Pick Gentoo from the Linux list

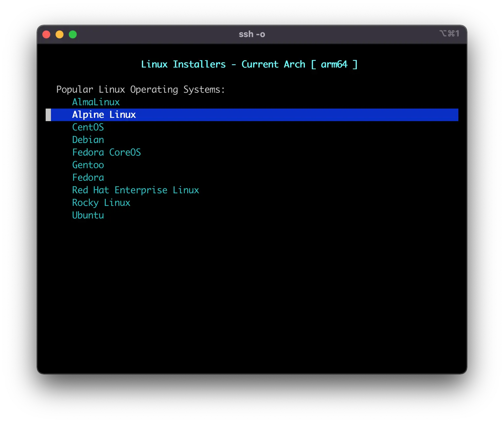(88, 165)
